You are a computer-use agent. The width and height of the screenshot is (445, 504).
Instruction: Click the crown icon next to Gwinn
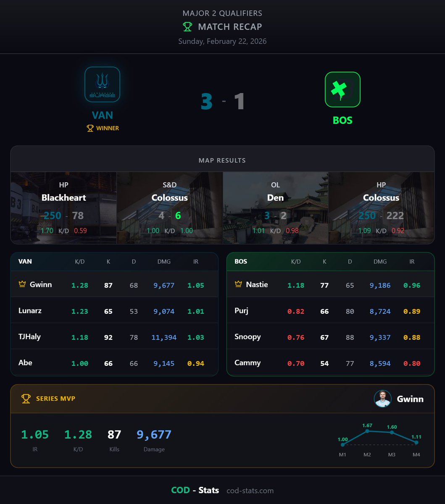pos(23,284)
